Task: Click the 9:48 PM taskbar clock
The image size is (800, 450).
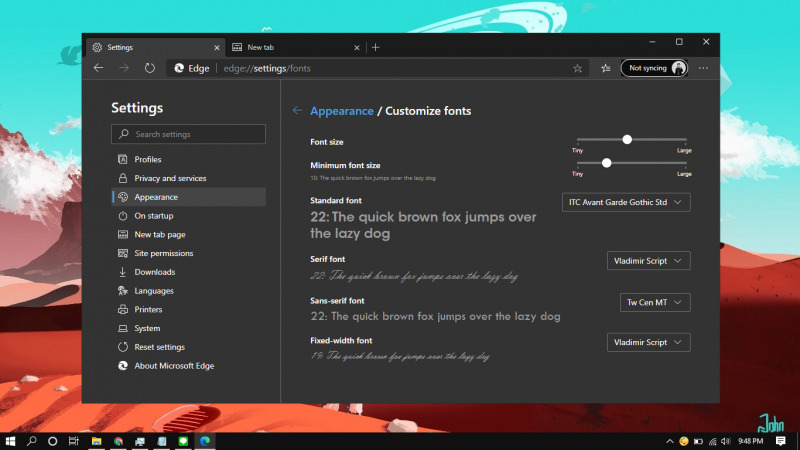Action: tap(751, 441)
